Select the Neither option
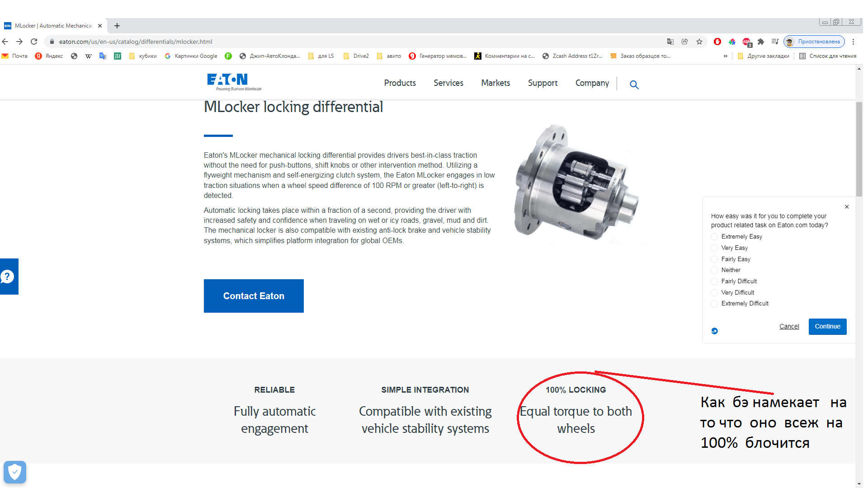Viewport: 868px width, 488px height. (714, 270)
